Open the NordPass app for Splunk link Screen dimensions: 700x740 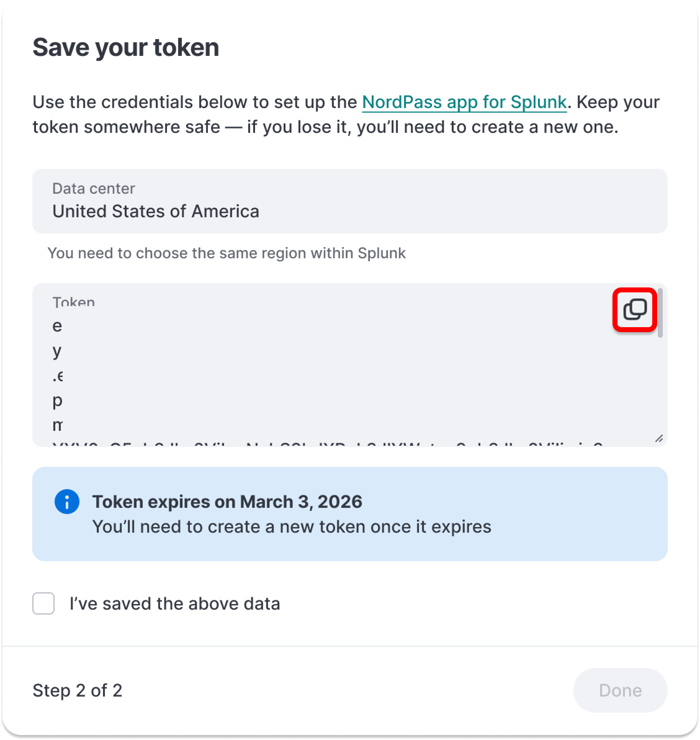(464, 102)
